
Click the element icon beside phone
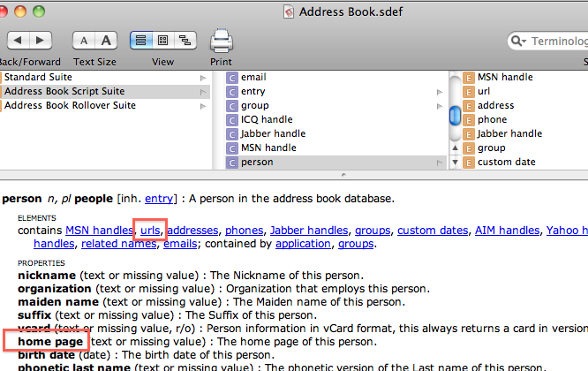coord(469,120)
